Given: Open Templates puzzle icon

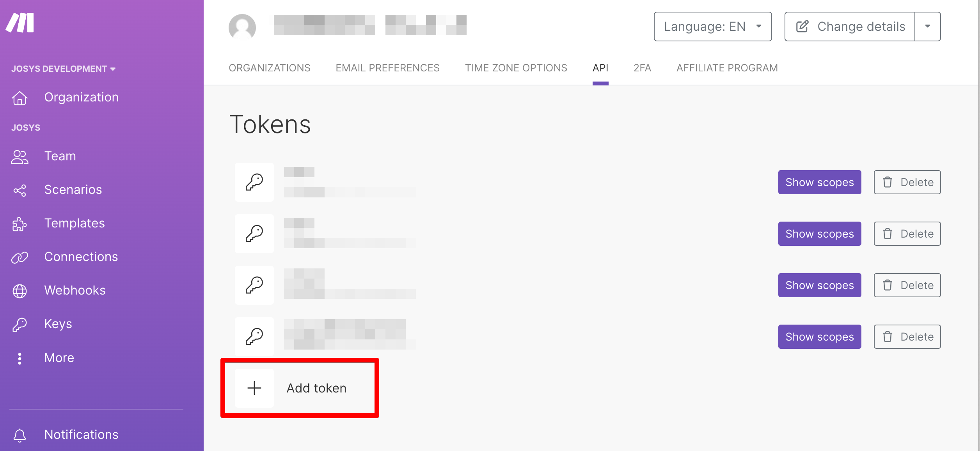Looking at the screenshot, I should point(20,224).
